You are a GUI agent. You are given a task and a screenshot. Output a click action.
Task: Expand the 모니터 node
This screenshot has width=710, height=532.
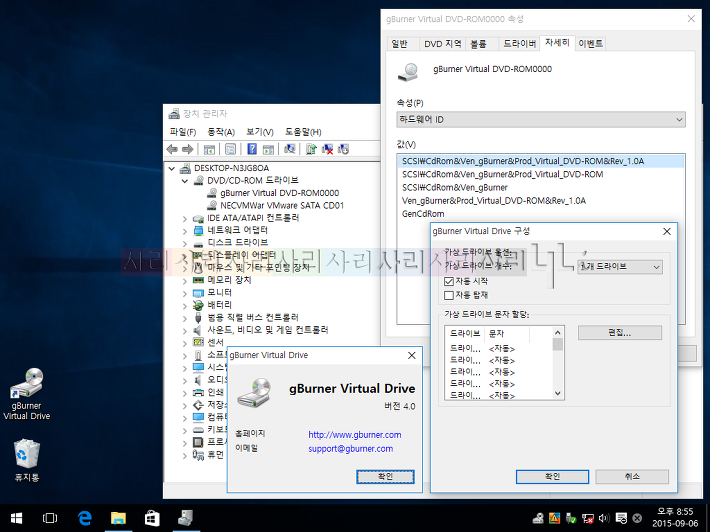(185, 293)
